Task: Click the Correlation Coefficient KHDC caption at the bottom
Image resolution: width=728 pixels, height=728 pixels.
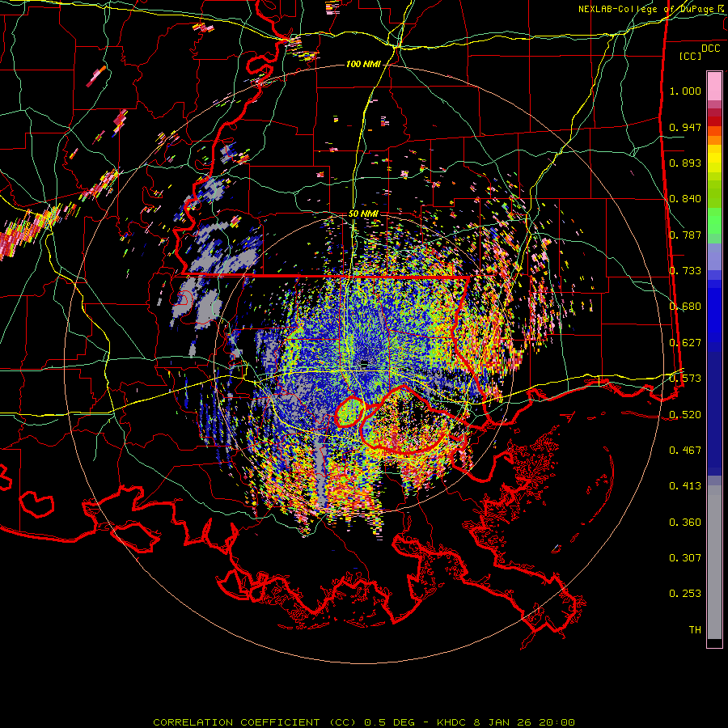Action: point(364,722)
